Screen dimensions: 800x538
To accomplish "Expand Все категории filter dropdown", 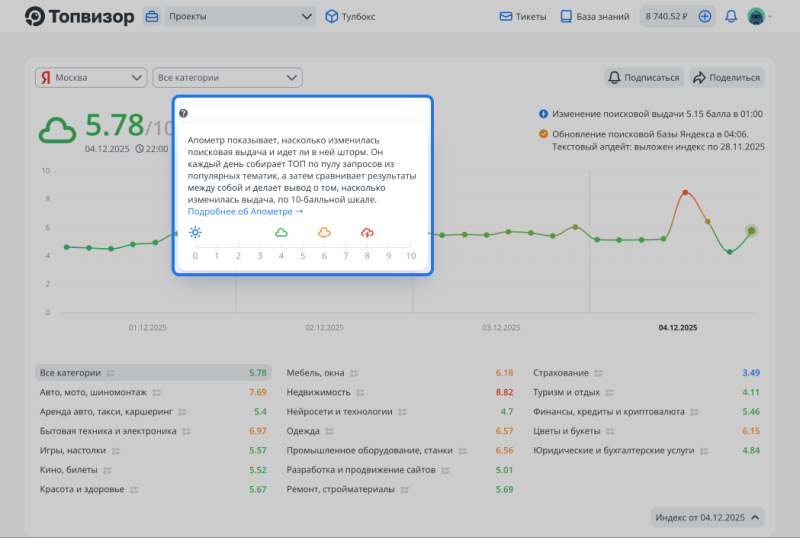I will 227,78.
